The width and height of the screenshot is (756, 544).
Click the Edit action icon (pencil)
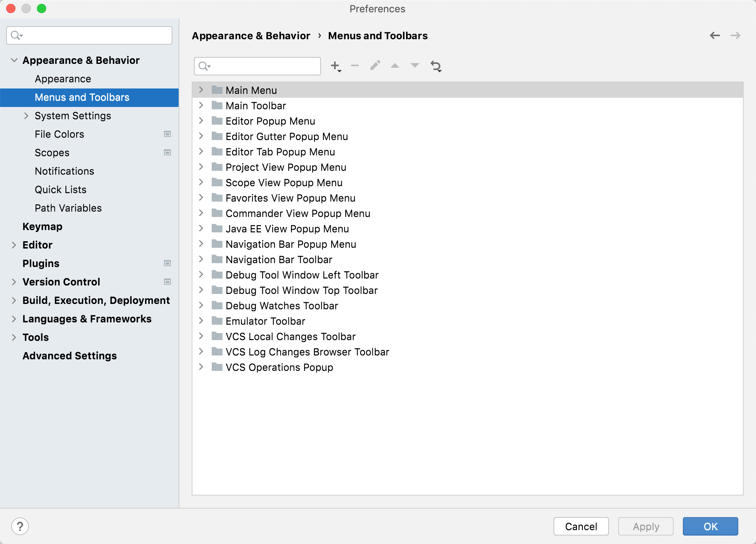pyautogui.click(x=375, y=65)
